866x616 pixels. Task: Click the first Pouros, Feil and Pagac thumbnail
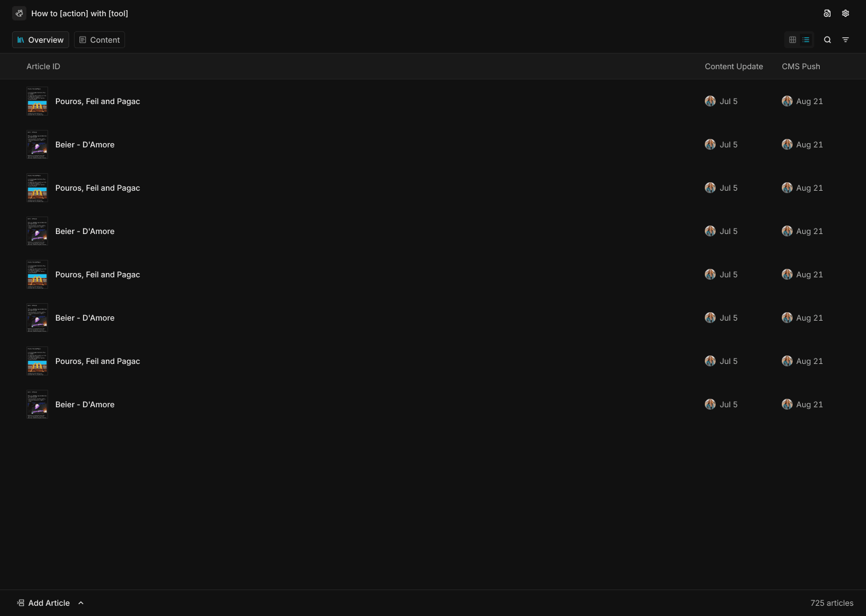click(37, 101)
